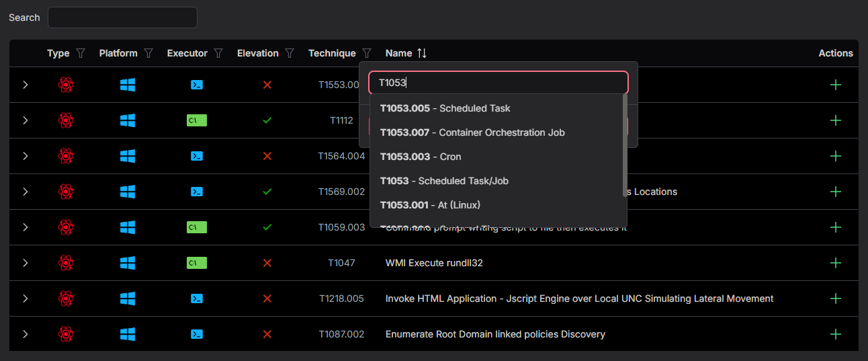
Task: Expand the Invoke HTML Application row
Action: pos(26,298)
